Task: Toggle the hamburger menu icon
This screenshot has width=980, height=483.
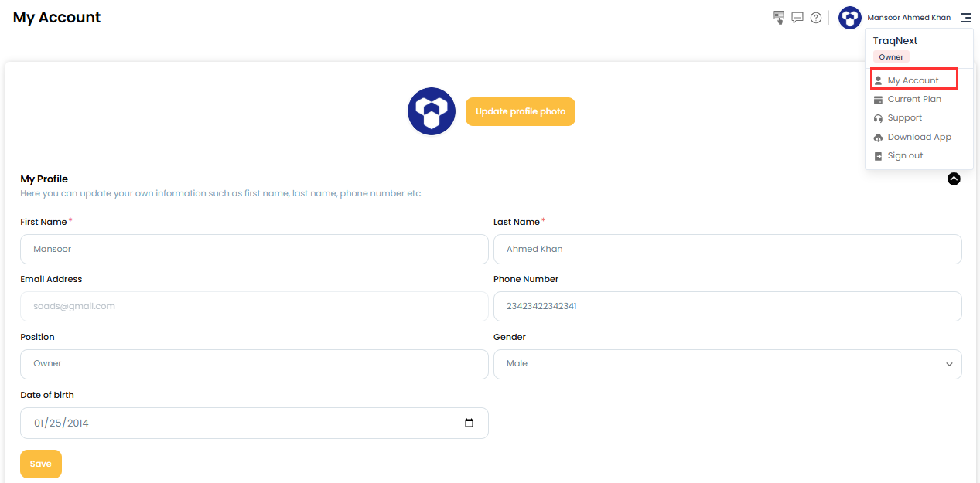Action: point(966,18)
